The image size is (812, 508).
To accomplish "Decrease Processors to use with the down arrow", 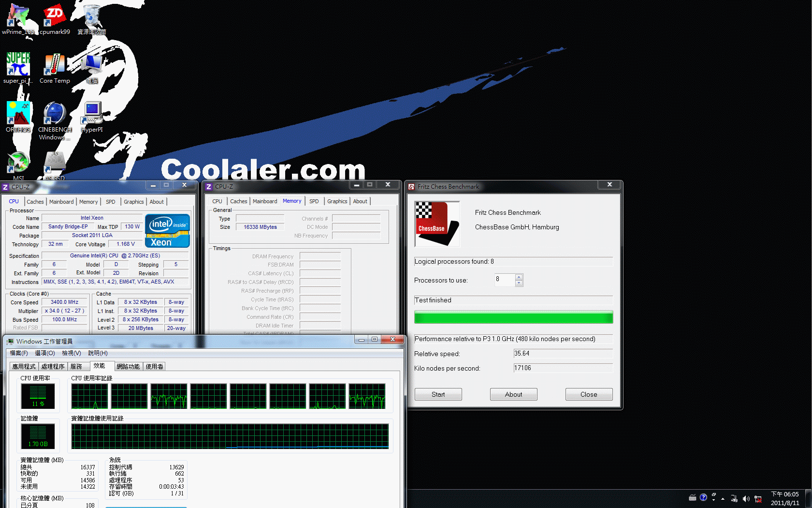I will pos(519,283).
